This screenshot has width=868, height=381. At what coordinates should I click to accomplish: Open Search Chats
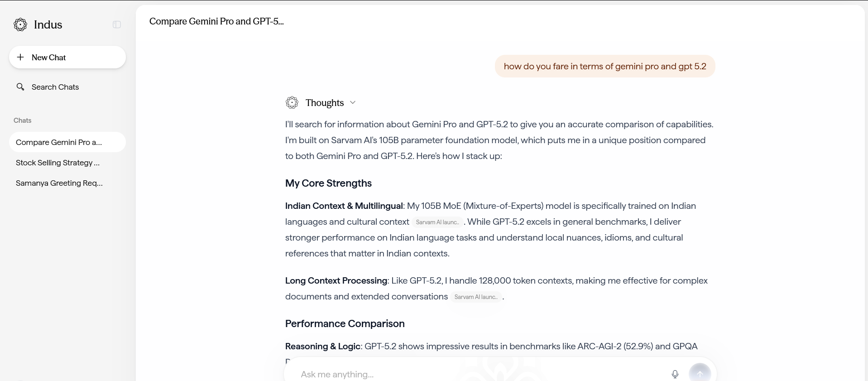click(55, 87)
